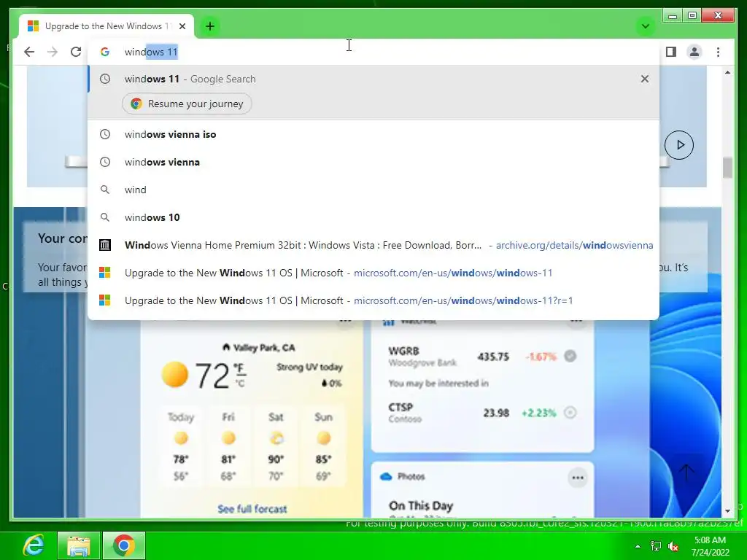Go back with the browser back arrow
Viewport: 747px width, 560px height.
tap(29, 52)
